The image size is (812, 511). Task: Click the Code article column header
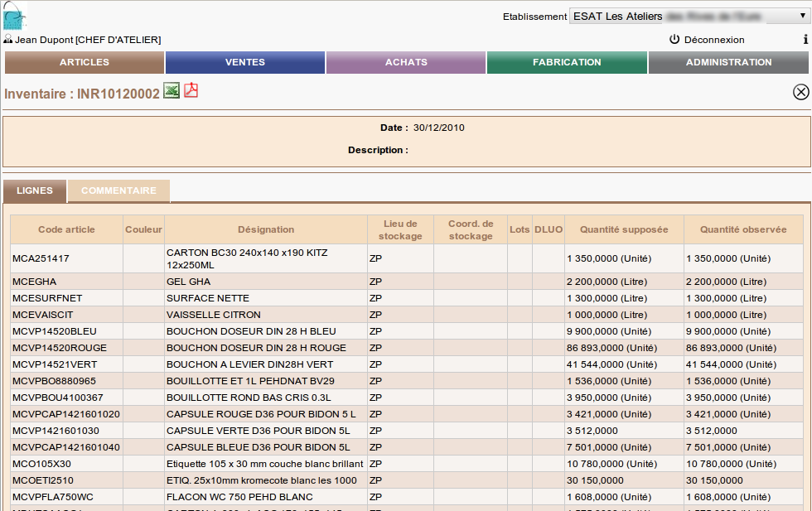click(66, 229)
